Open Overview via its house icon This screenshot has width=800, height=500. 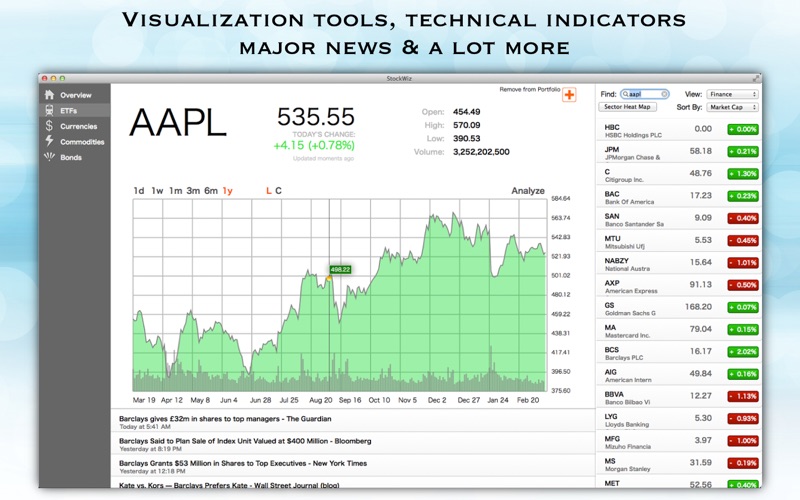pos(49,95)
